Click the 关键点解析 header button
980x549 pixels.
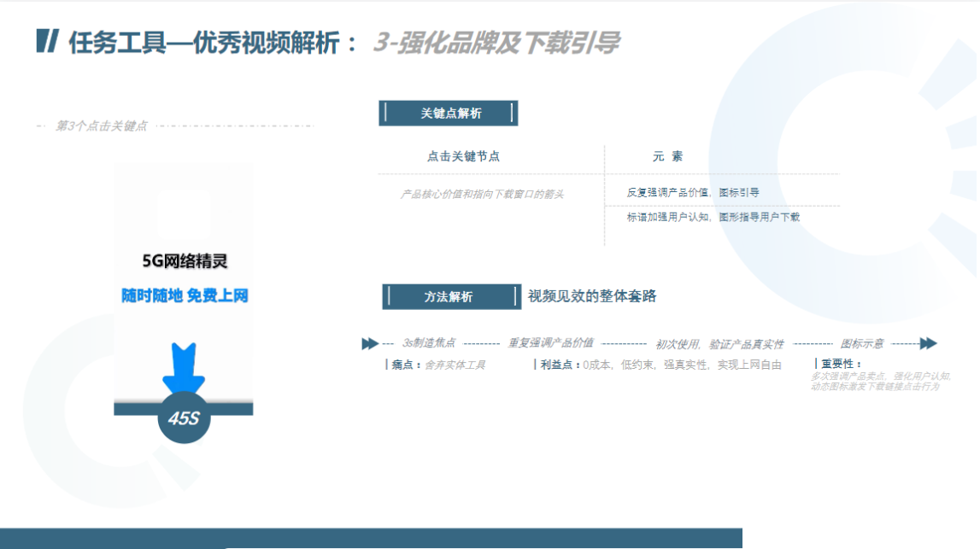click(449, 113)
